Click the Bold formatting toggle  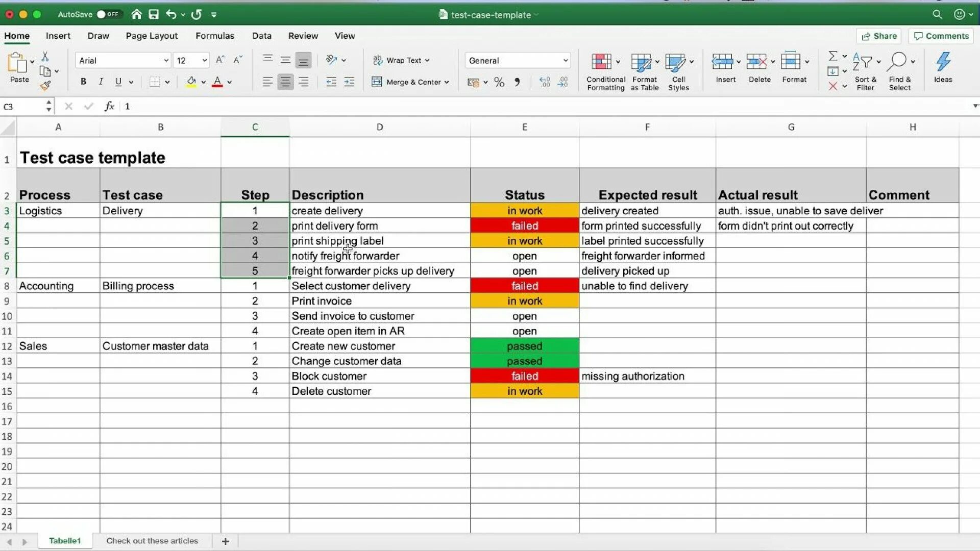[82, 82]
